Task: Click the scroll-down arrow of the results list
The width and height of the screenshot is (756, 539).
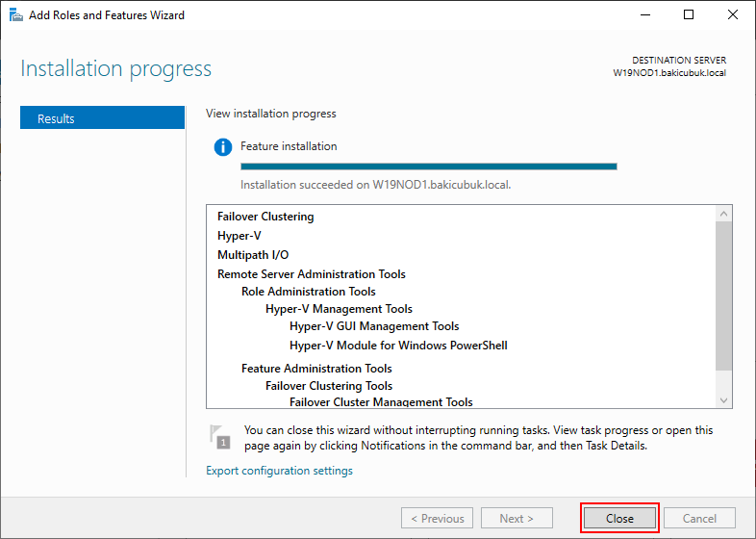Action: (723, 400)
